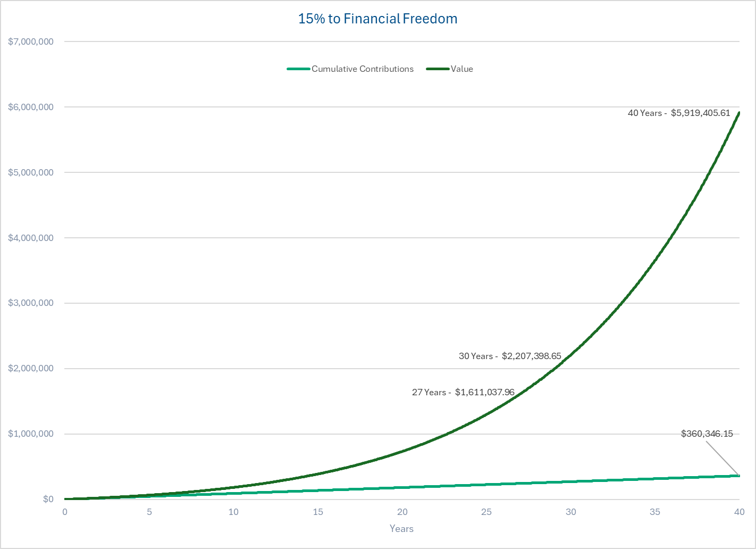Image resolution: width=756 pixels, height=549 pixels.
Task: Click the '$2,000,000' vertical axis label
Action: click(31, 369)
